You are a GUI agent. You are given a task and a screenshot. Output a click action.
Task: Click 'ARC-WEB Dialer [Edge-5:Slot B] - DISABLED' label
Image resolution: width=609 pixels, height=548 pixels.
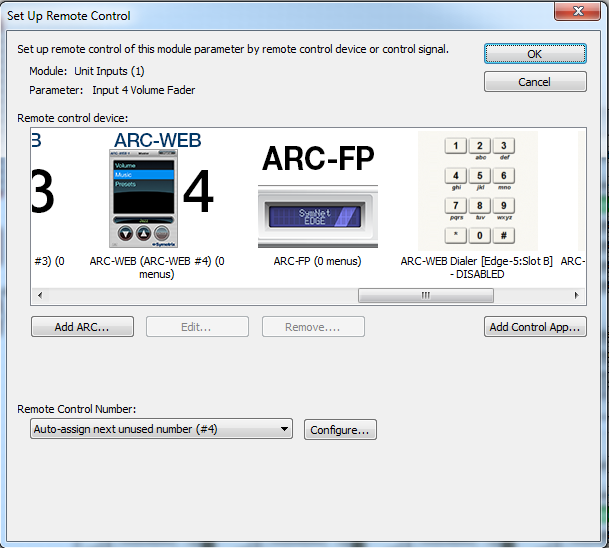click(x=477, y=268)
